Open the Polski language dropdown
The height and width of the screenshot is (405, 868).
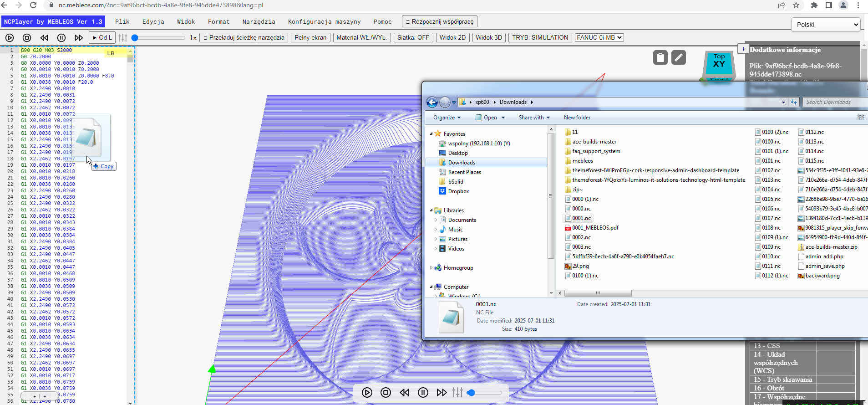(x=826, y=25)
